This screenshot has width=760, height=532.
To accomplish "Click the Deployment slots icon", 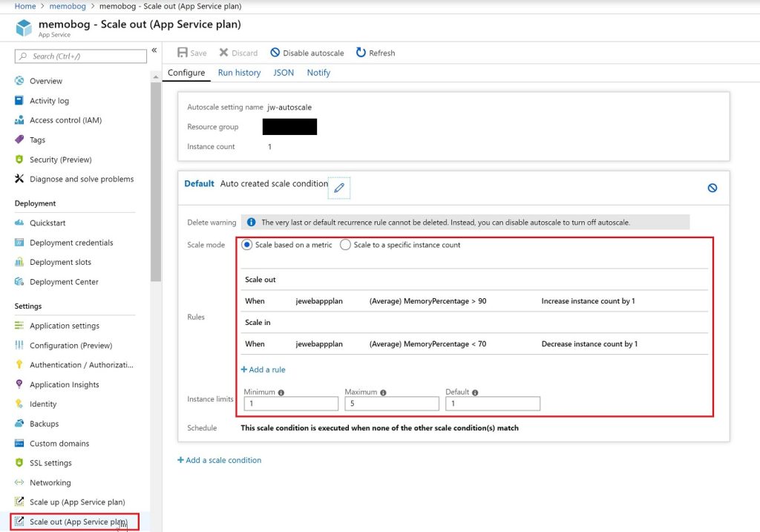I will tap(19, 262).
